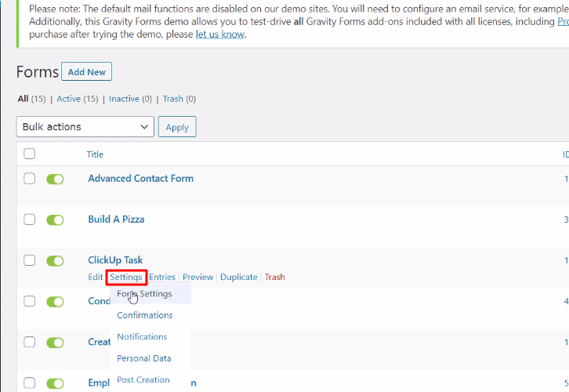Check the checkbox in the Empl row
The image size is (569, 392).
click(30, 383)
